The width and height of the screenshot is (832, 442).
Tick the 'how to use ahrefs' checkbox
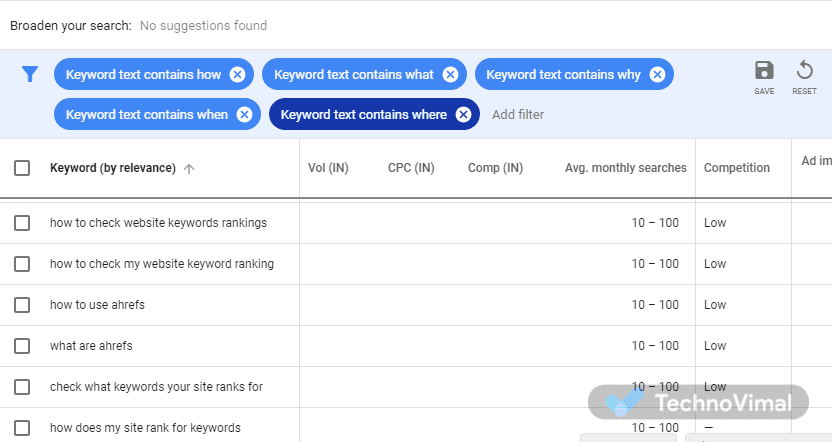(22, 305)
